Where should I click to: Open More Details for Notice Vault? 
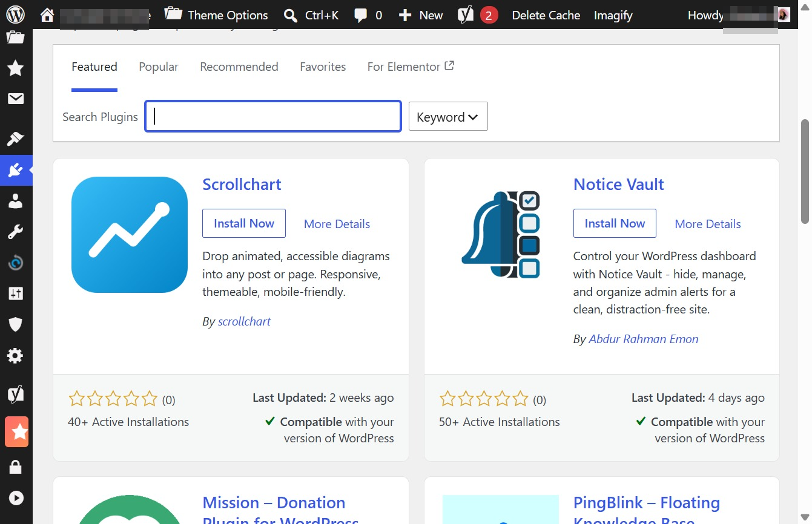coord(708,224)
